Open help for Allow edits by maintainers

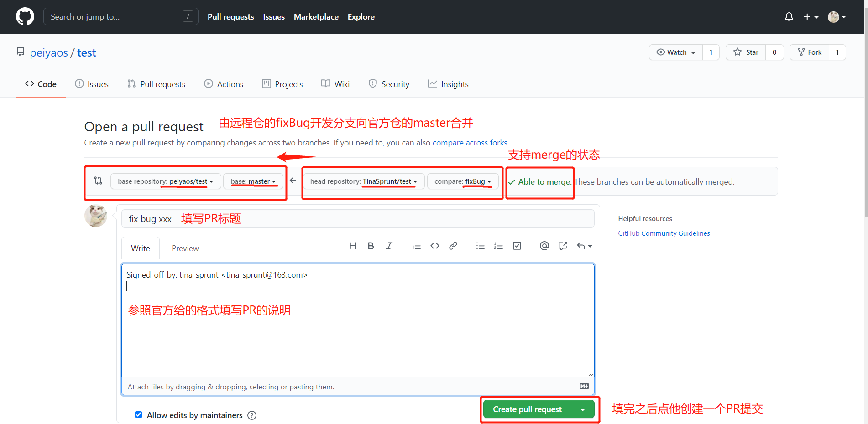pyautogui.click(x=252, y=415)
